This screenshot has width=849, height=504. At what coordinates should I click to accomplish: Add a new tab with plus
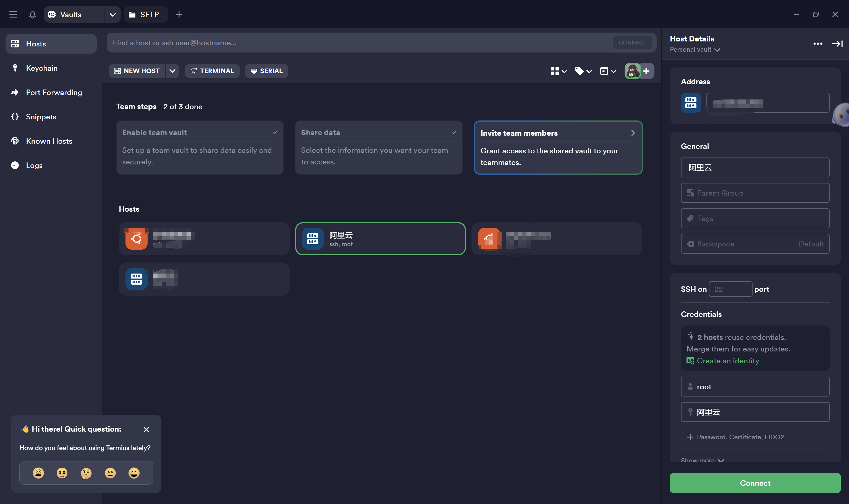(179, 14)
